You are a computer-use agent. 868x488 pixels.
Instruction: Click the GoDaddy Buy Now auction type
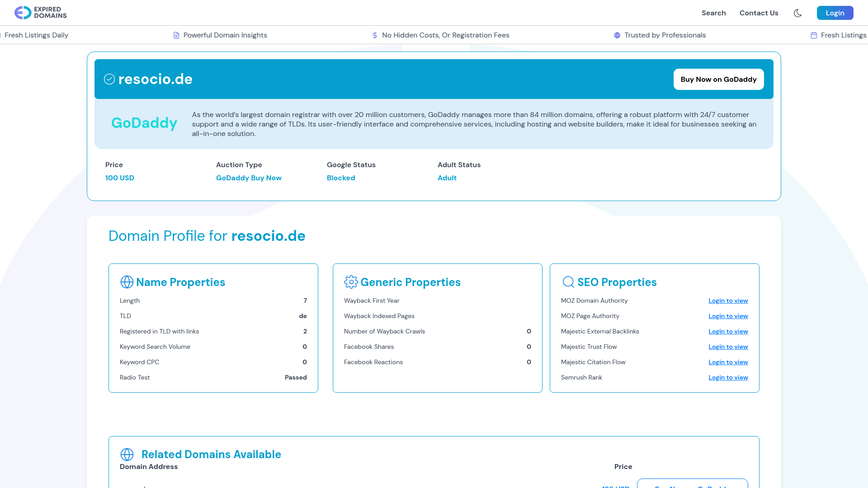tap(249, 178)
